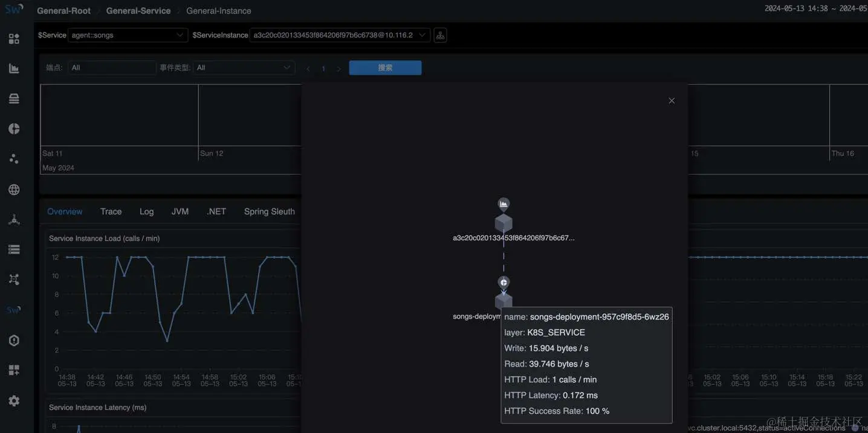Click the 端点 All input field
This screenshot has width=868, height=433.
[x=112, y=68]
